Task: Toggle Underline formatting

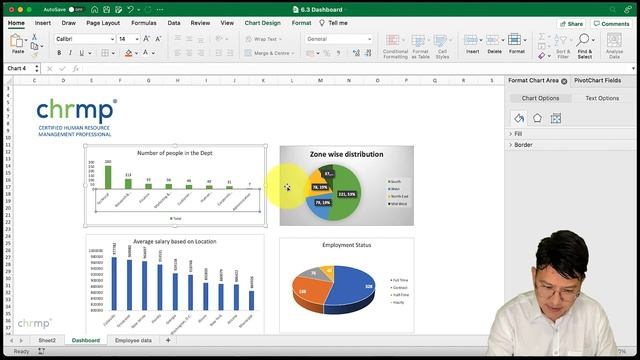Action: (x=82, y=53)
